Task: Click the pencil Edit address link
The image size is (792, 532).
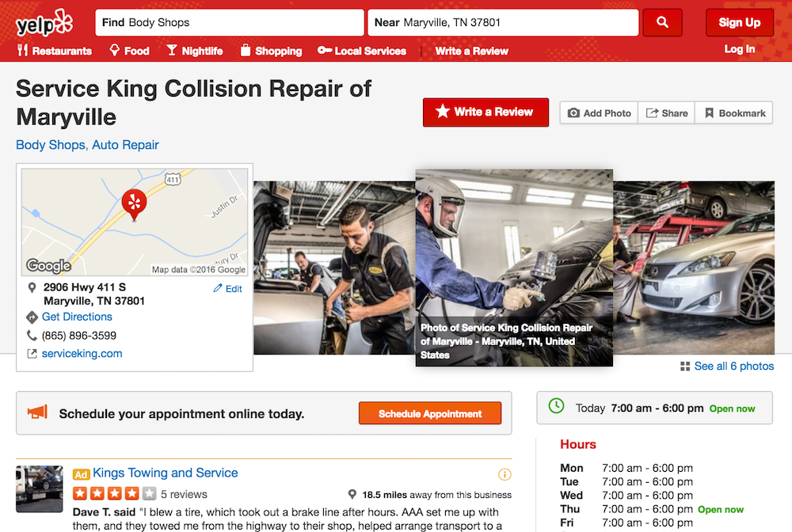Action: pyautogui.click(x=227, y=289)
